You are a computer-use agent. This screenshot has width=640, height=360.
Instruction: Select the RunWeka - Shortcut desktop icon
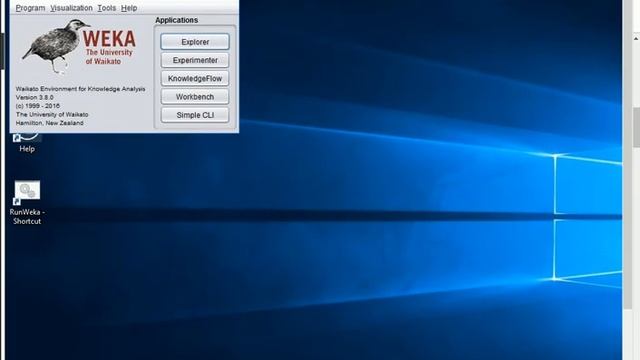[27, 203]
